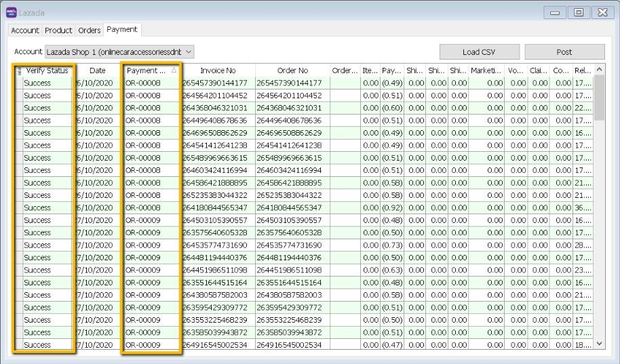620x364 pixels.
Task: Expand the Account shop dropdown
Action: [189, 52]
